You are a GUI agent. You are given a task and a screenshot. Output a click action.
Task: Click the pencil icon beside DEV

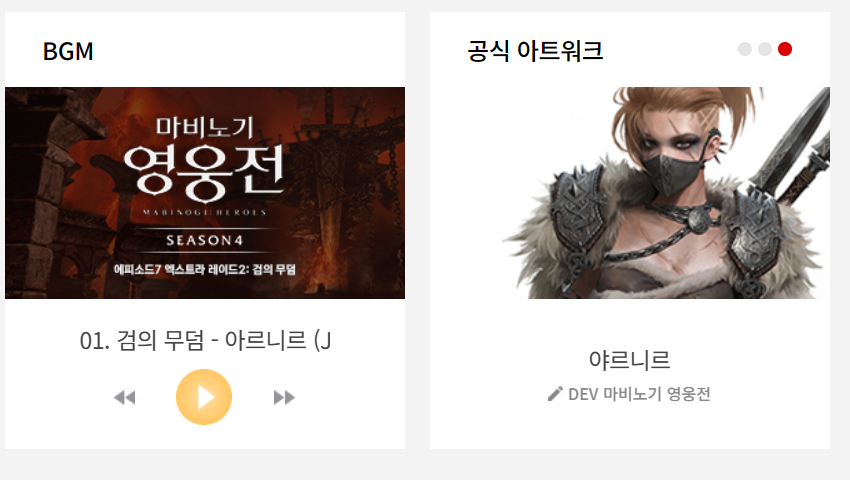(555, 394)
